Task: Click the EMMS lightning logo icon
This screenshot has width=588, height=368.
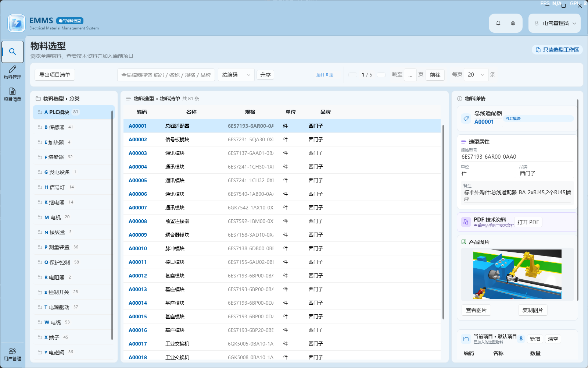Action: coord(17,23)
